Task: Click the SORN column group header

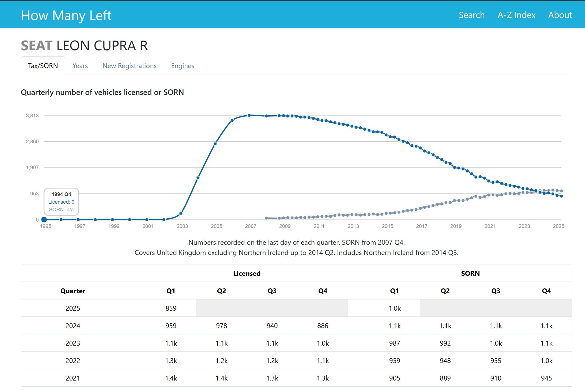Action: [x=470, y=273]
